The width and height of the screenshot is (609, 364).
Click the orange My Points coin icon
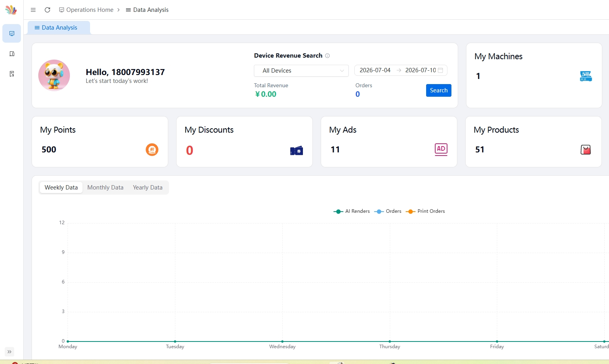pos(152,150)
